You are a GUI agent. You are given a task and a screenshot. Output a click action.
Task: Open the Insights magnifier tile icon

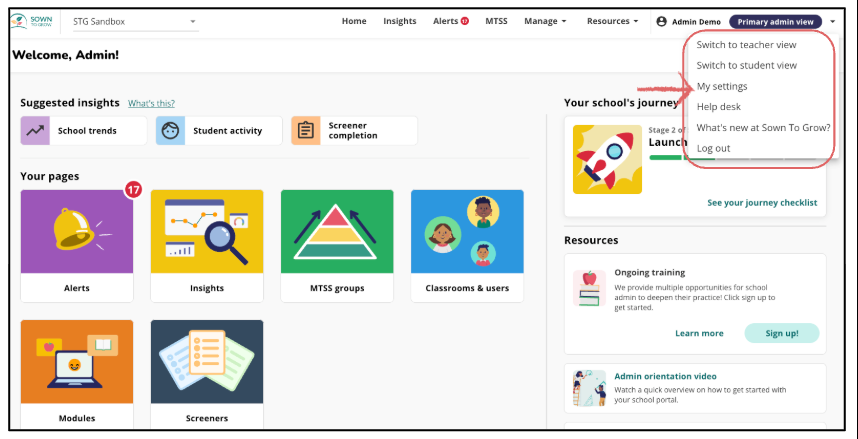point(206,232)
